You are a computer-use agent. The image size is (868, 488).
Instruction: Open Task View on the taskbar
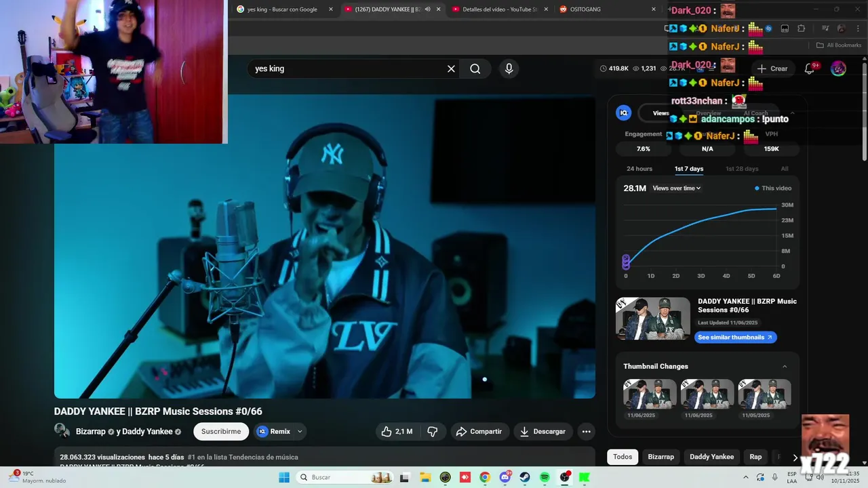[404, 477]
